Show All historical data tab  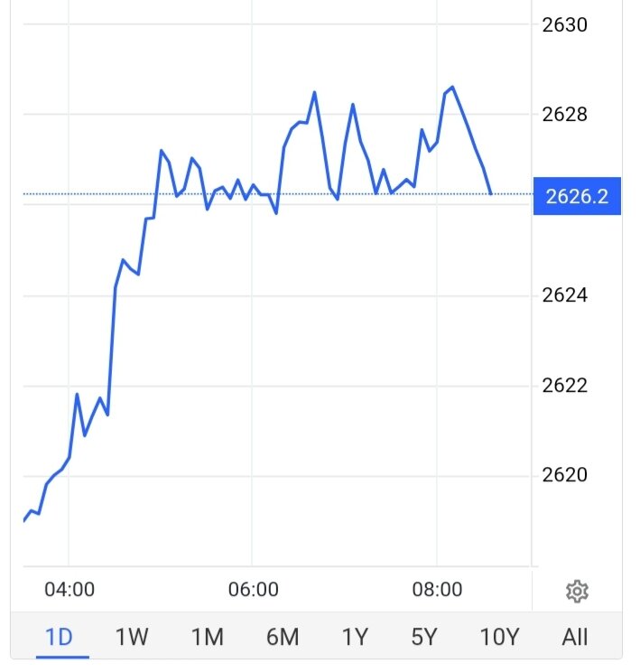point(575,637)
